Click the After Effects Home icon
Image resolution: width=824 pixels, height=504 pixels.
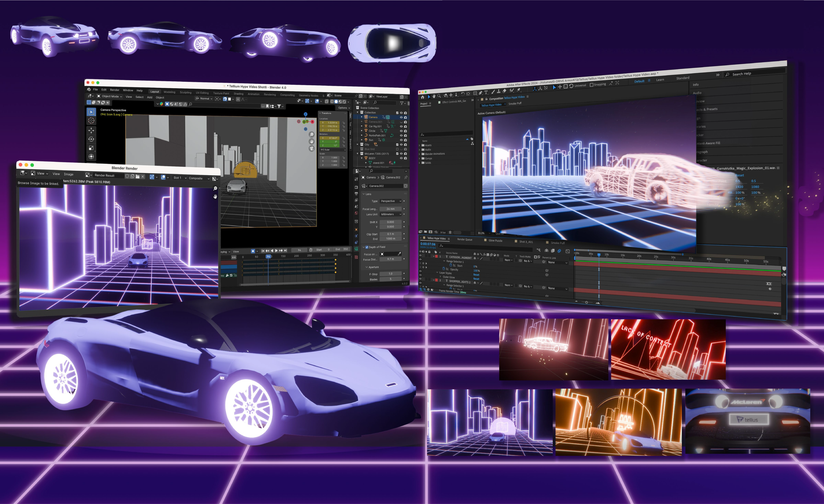click(422, 97)
